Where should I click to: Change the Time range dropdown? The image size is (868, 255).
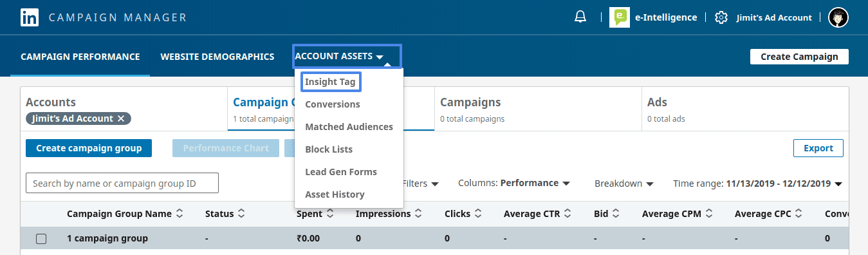point(757,184)
